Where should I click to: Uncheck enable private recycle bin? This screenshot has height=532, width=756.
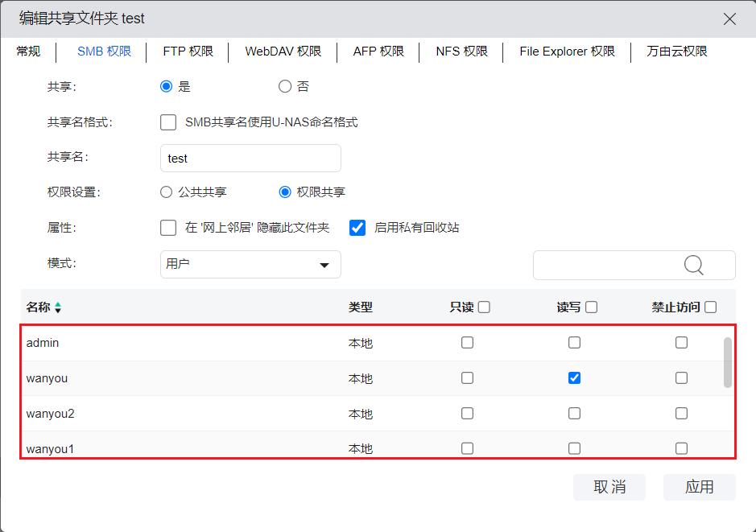click(357, 228)
